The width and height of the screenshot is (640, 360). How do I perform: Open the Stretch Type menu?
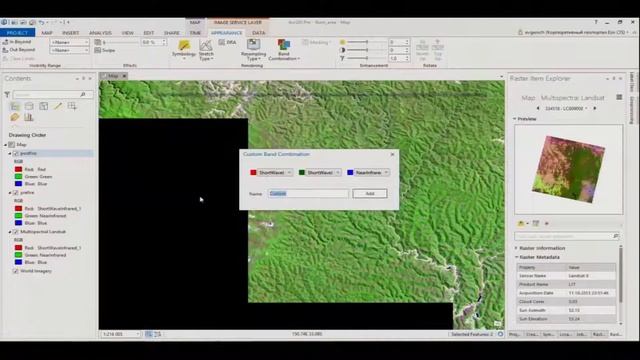click(x=206, y=50)
